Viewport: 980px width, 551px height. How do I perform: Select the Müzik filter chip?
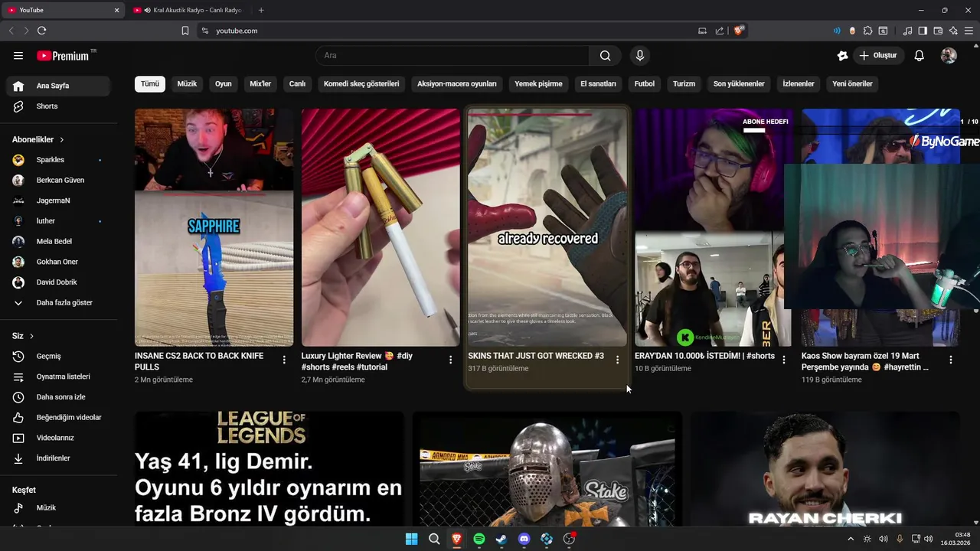[x=187, y=83]
